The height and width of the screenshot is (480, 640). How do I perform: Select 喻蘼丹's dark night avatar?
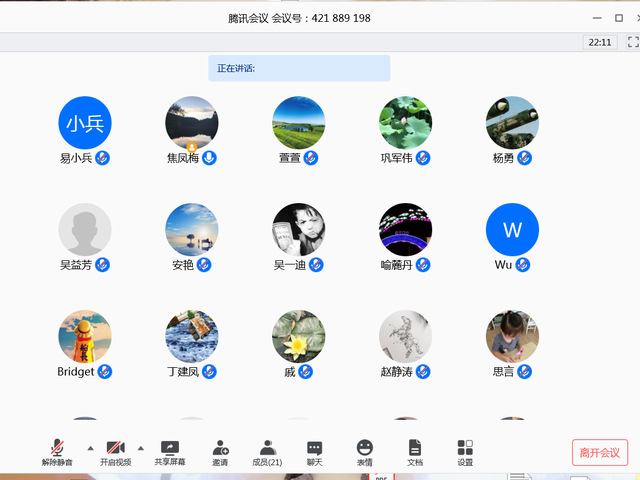click(x=406, y=229)
